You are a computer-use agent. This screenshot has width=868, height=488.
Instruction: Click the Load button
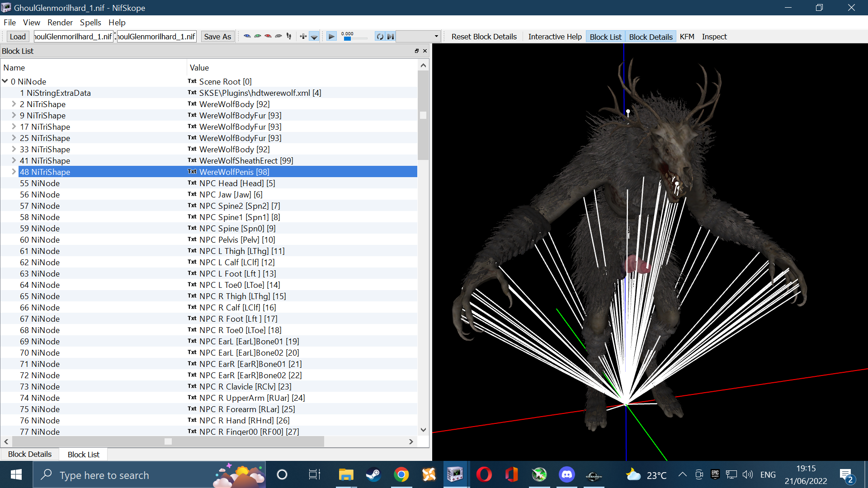tap(18, 37)
